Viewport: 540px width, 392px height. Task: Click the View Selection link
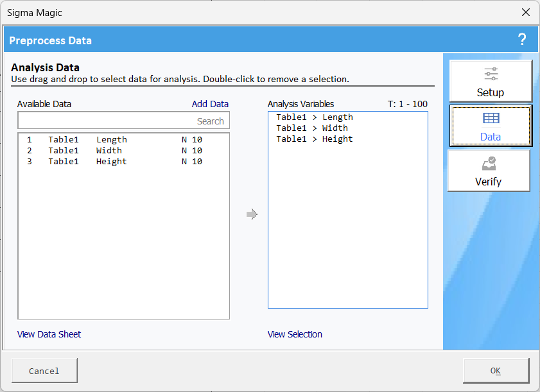[x=295, y=334]
